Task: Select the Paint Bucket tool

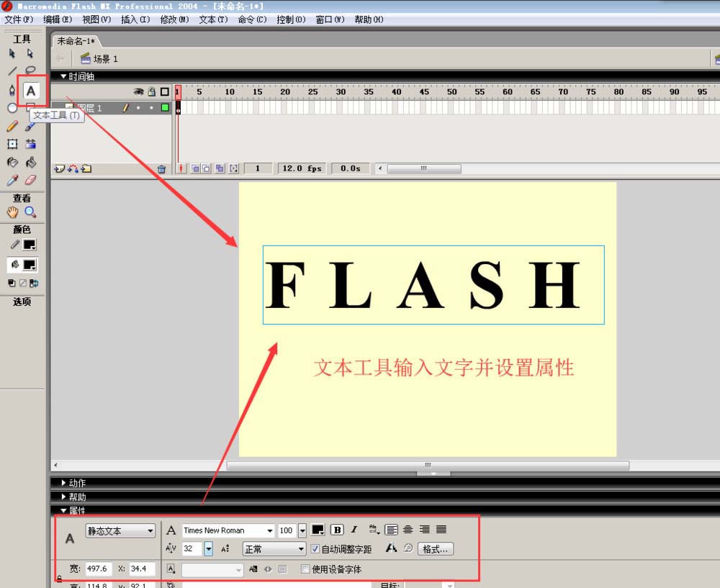Action: (x=30, y=162)
